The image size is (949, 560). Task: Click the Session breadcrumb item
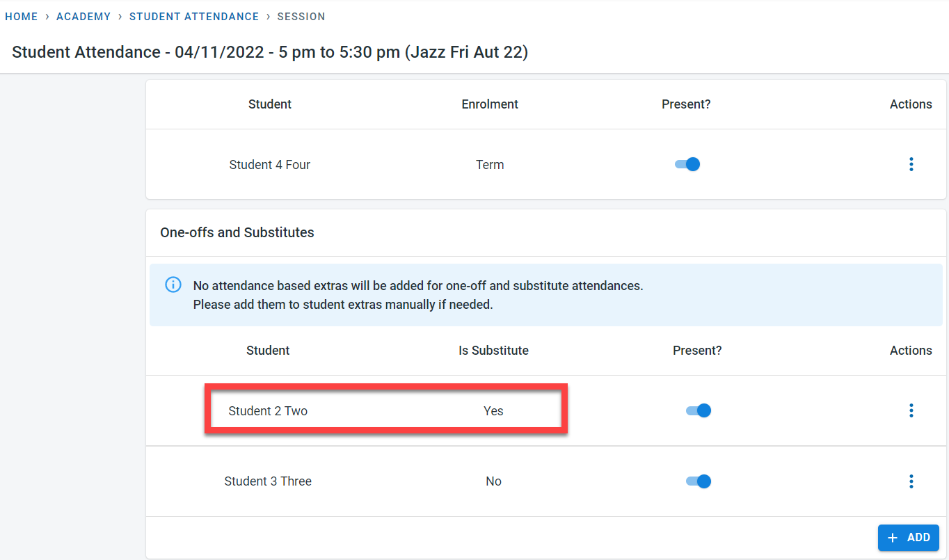(301, 17)
